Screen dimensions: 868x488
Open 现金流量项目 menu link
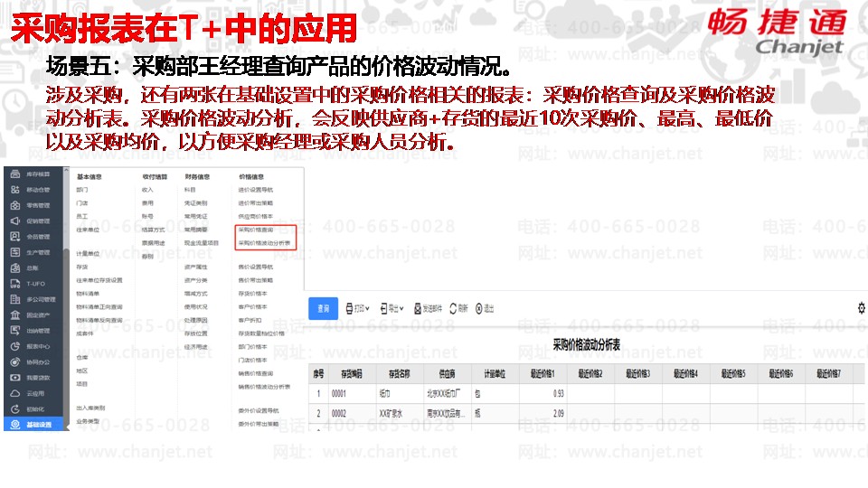(202, 243)
